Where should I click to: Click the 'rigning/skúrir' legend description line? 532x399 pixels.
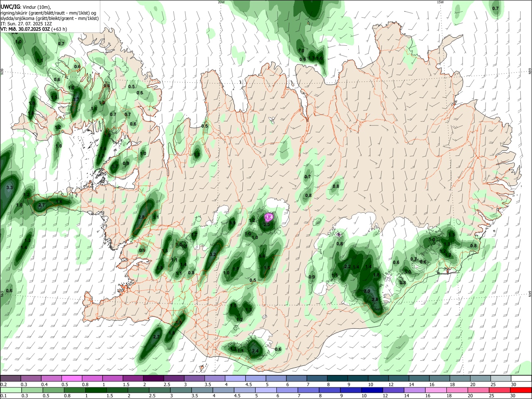pos(48,12)
